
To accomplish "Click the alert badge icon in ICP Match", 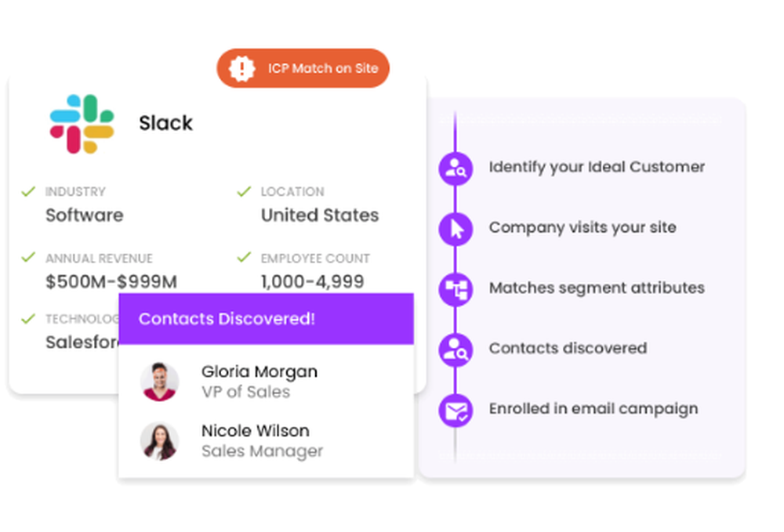I will 242,68.
